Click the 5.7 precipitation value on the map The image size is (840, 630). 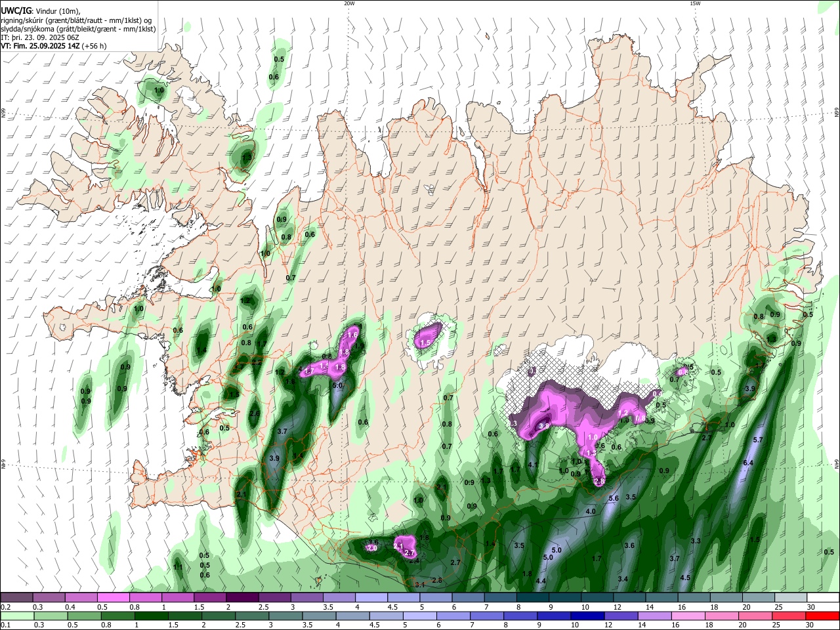[x=758, y=440]
